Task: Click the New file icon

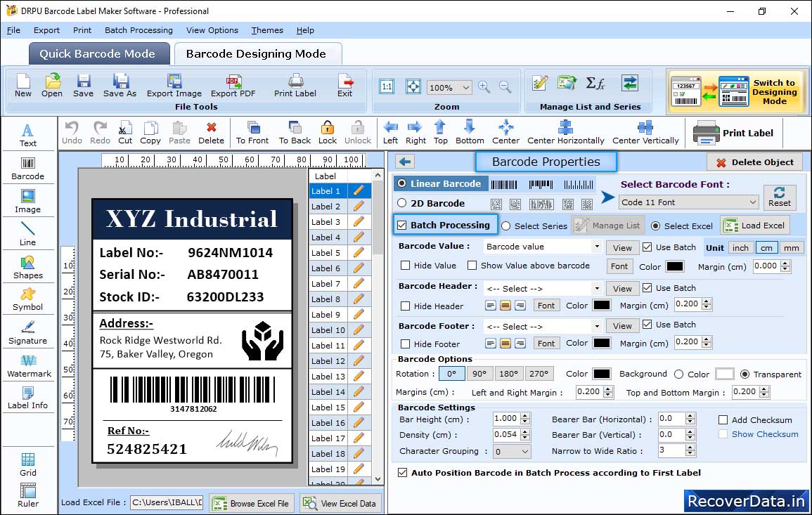Action: pos(22,86)
